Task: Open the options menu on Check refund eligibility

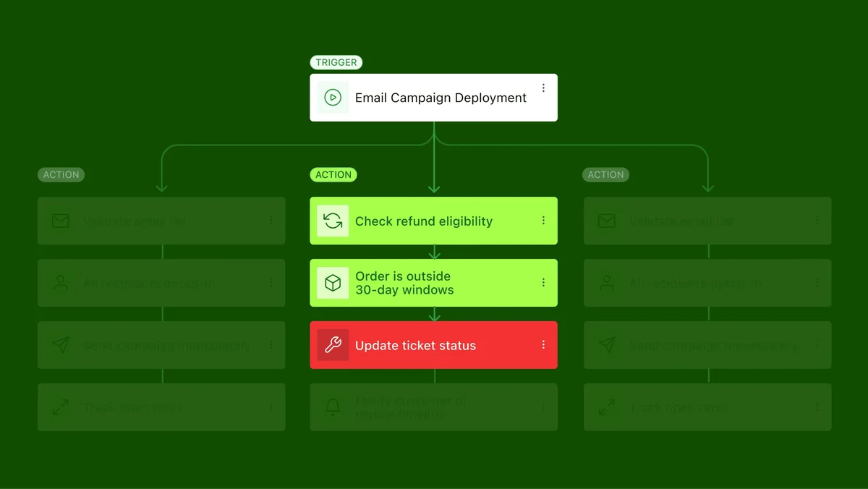Action: (x=543, y=221)
